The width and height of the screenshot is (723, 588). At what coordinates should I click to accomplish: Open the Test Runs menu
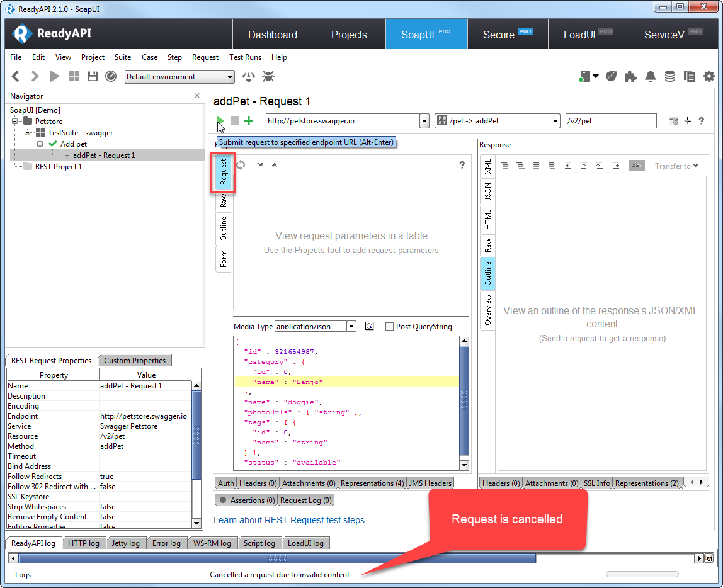point(245,57)
